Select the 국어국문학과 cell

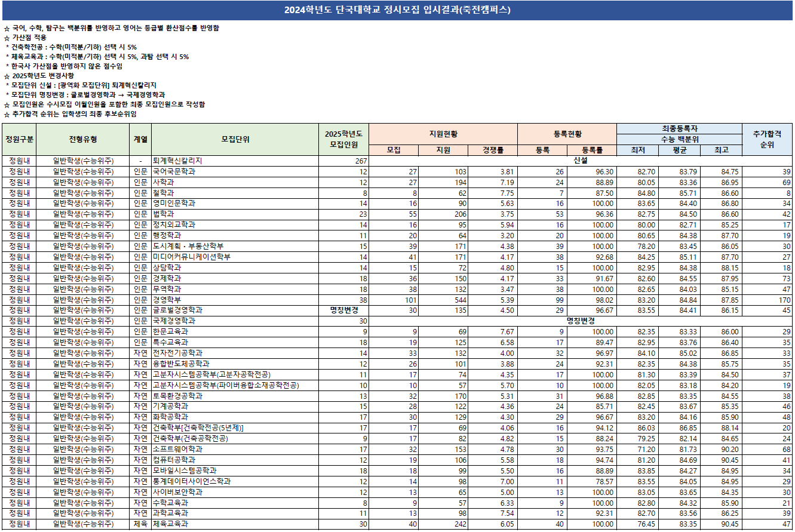(x=235, y=172)
